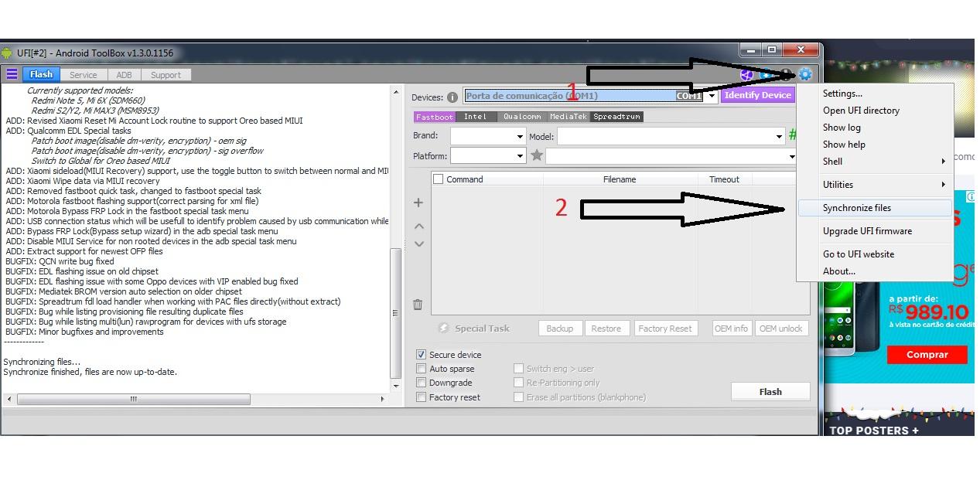Toggle Erase all partitions (blankphone) checkbox
980x487 pixels.
[519, 397]
